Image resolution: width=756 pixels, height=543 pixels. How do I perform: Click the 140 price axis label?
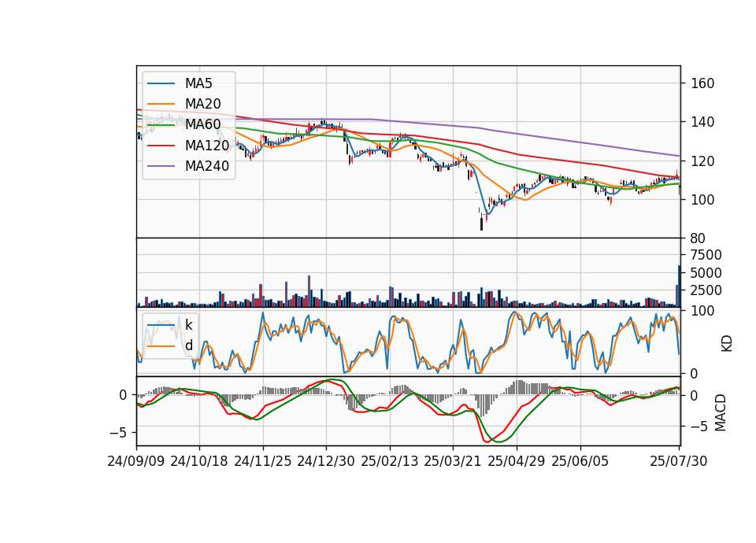click(x=702, y=122)
